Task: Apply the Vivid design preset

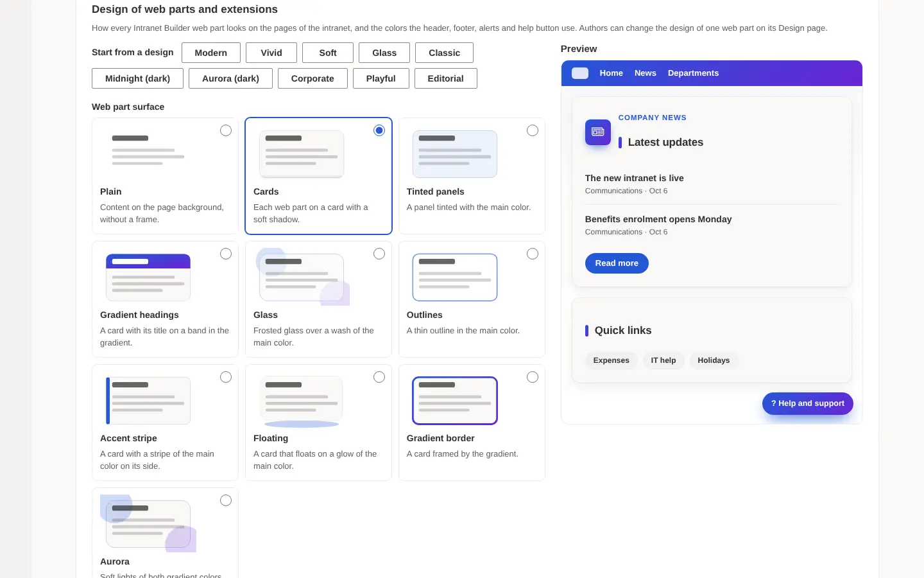Action: coord(271,53)
